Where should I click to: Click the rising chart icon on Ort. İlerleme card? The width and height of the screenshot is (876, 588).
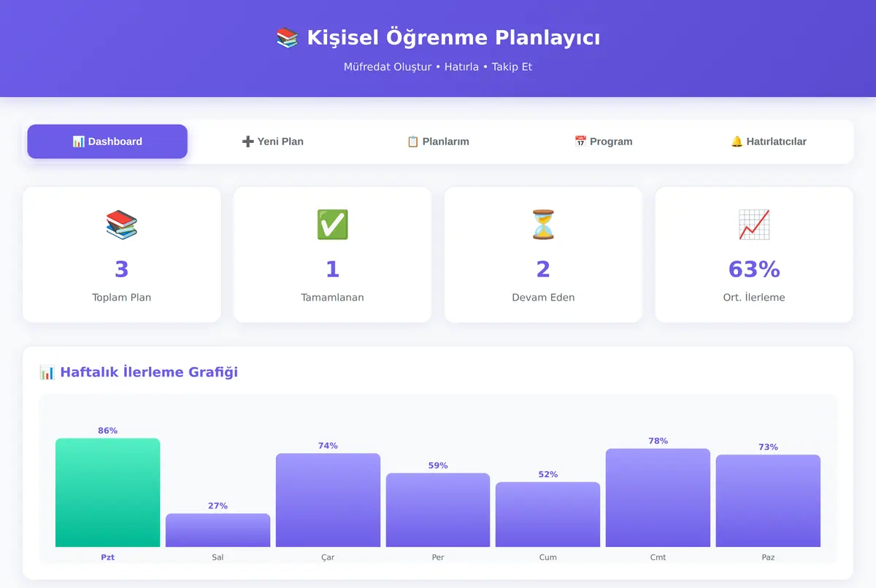754,225
